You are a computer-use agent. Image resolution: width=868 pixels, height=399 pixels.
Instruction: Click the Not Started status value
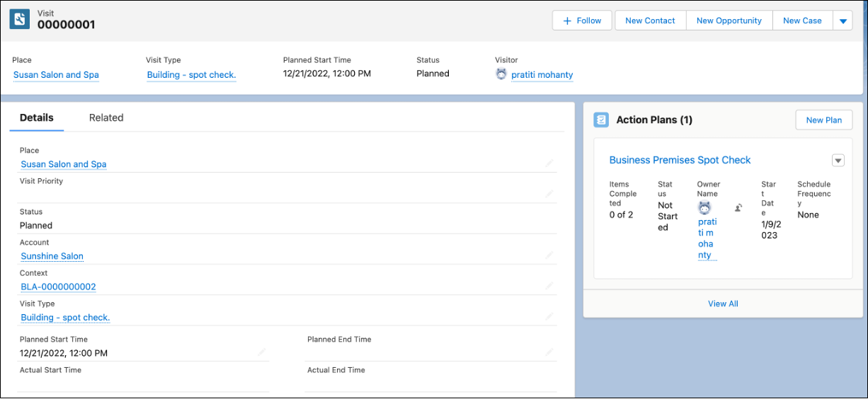pyautogui.click(x=668, y=216)
